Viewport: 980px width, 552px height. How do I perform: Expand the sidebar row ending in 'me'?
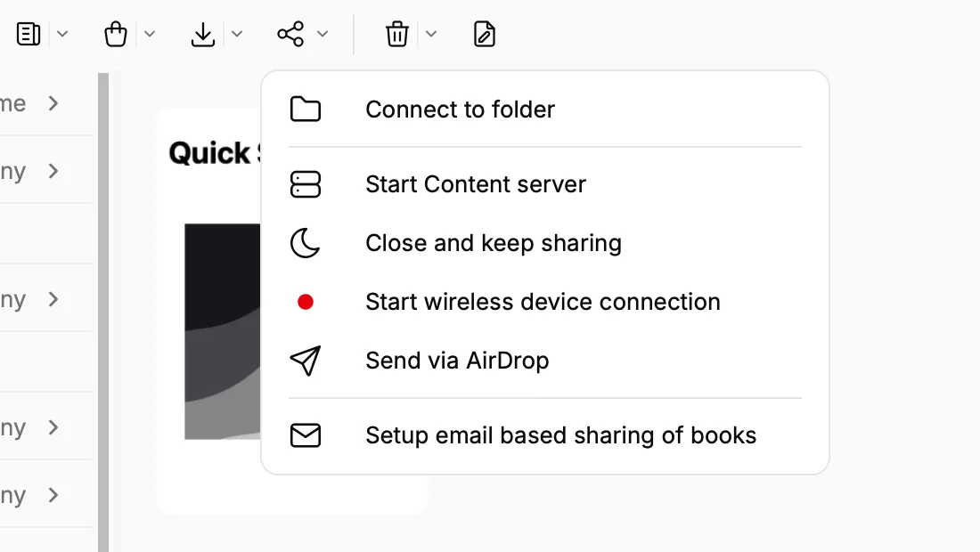click(53, 103)
